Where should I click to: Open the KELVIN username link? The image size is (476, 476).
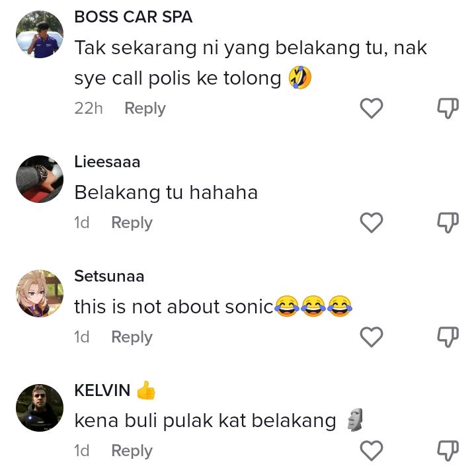[102, 390]
